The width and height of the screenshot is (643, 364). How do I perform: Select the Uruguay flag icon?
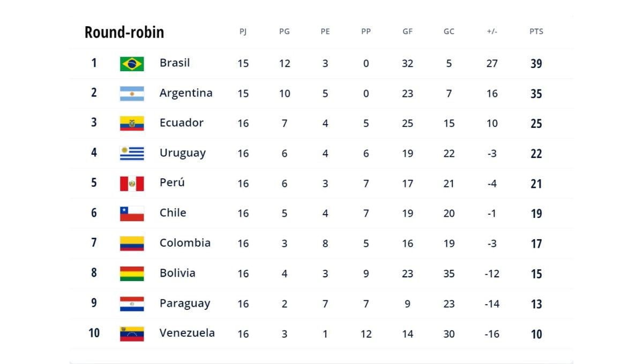132,154
